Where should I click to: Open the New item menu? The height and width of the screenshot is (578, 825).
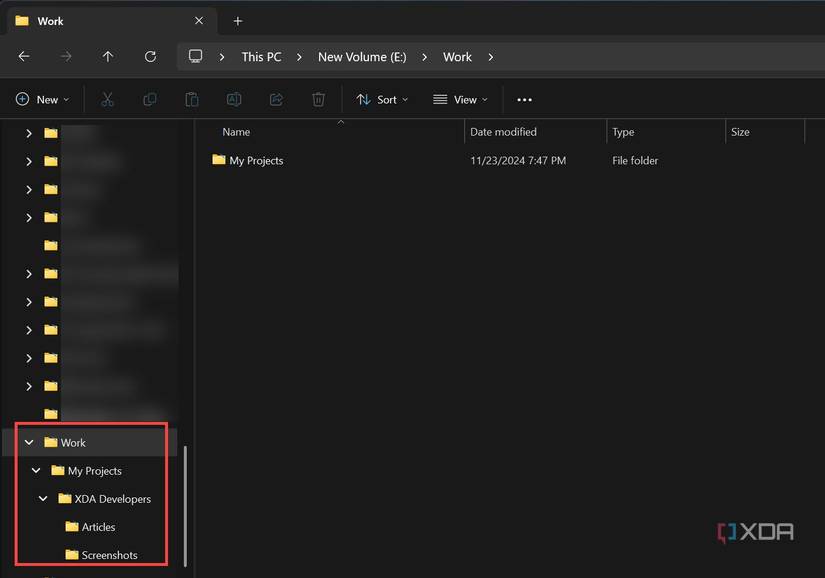(x=42, y=99)
